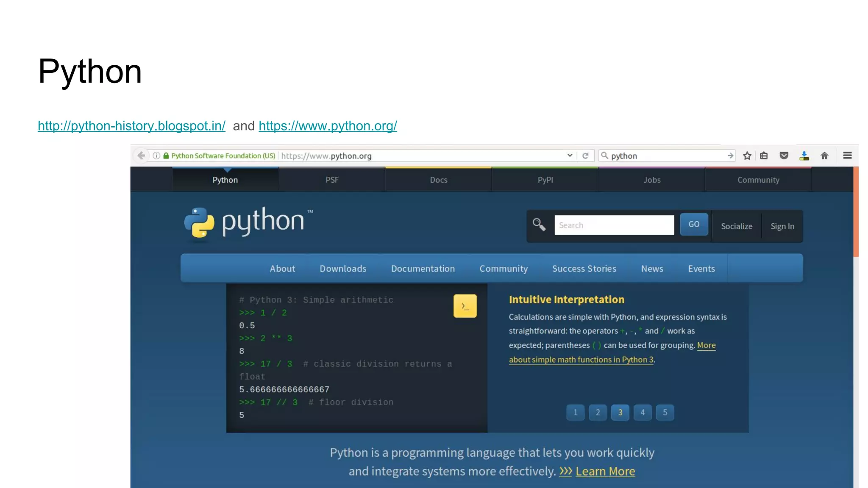Open the Firefox hamburger menu
Screen dimensions: 868x488
tap(847, 155)
